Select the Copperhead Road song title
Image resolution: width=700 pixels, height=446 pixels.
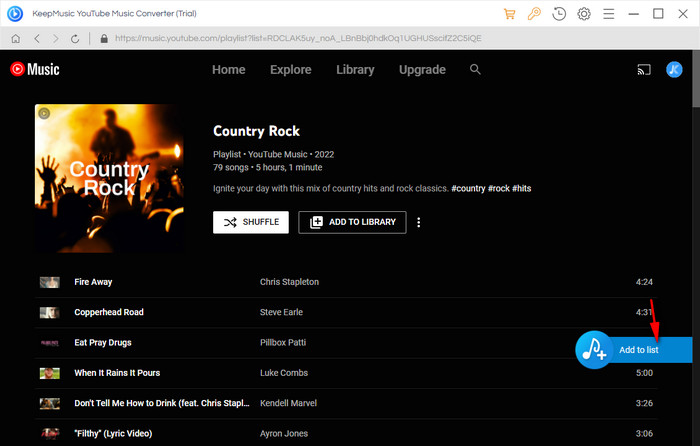[109, 313]
